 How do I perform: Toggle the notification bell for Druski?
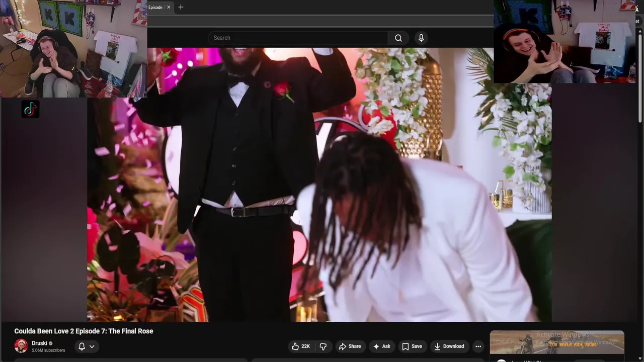(x=82, y=346)
